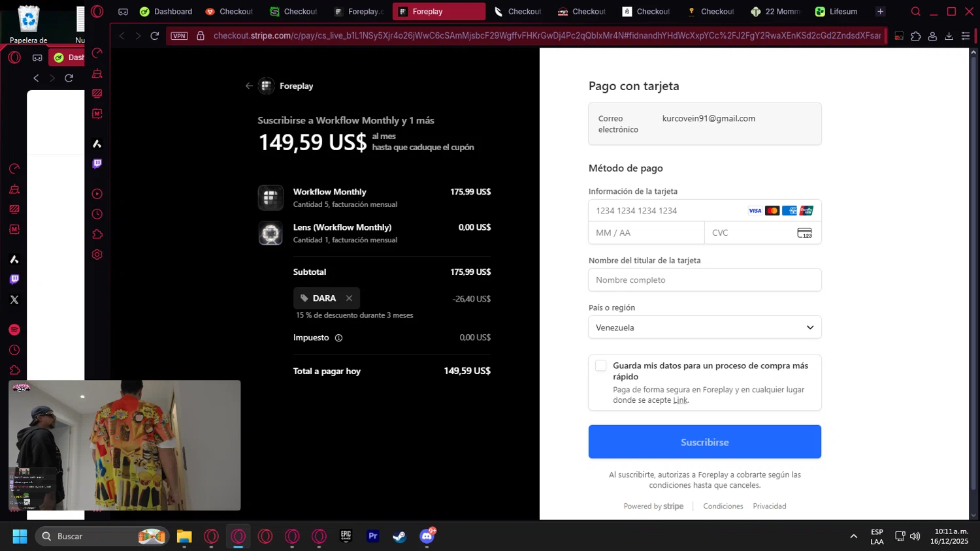Open GX Control in the checkout window sidebar
The height and width of the screenshot is (551, 980).
coord(97,53)
